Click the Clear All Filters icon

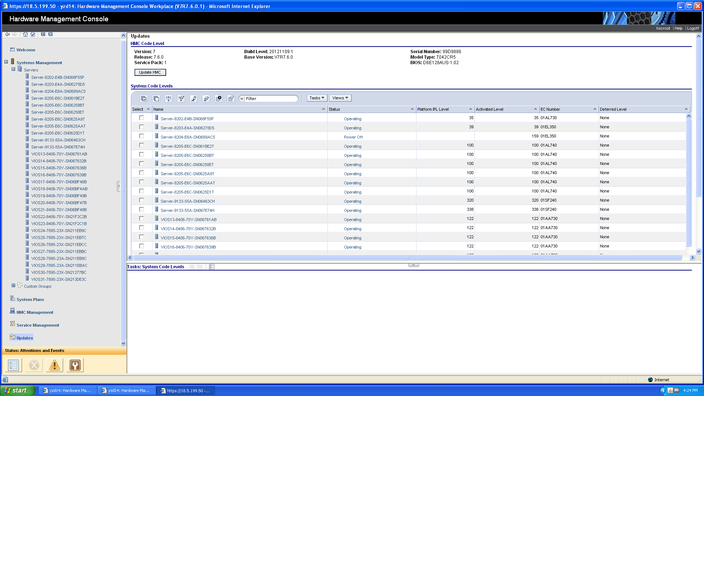(181, 99)
